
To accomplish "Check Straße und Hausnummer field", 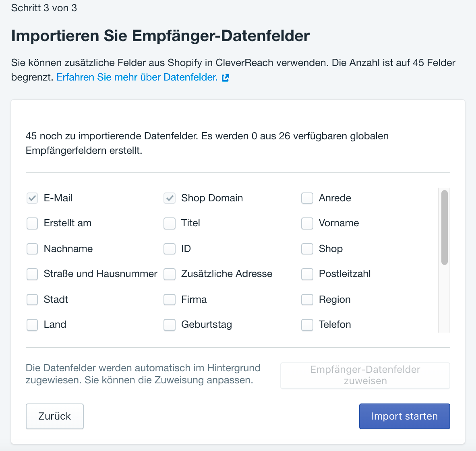I will (x=32, y=274).
